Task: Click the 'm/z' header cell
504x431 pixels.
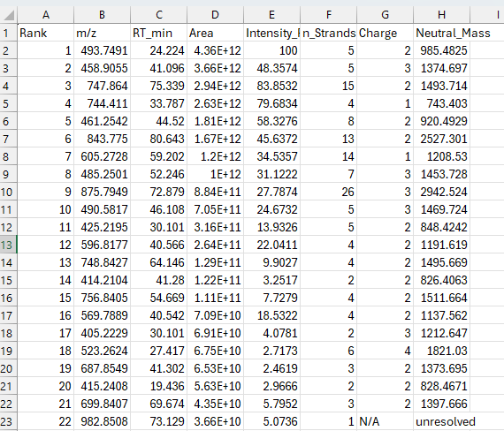Action: (x=103, y=33)
